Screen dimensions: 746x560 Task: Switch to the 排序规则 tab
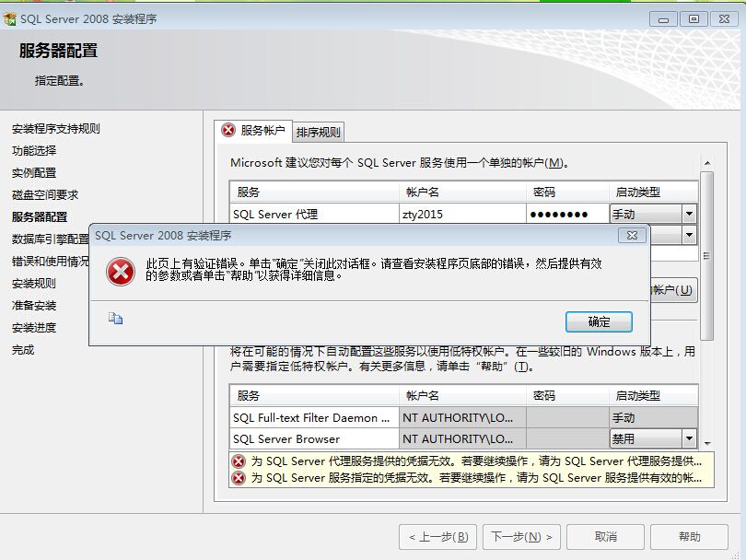coord(318,133)
